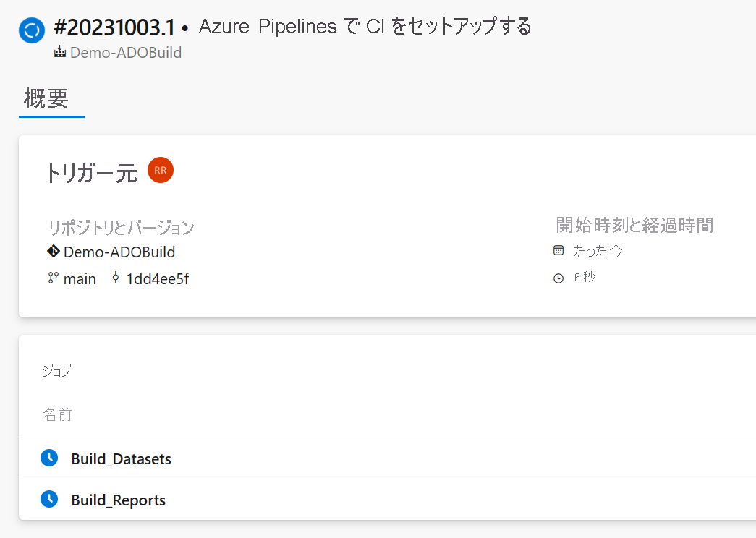756x538 pixels.
Task: Click the 開始時刻と経過時間 label
Action: click(634, 225)
